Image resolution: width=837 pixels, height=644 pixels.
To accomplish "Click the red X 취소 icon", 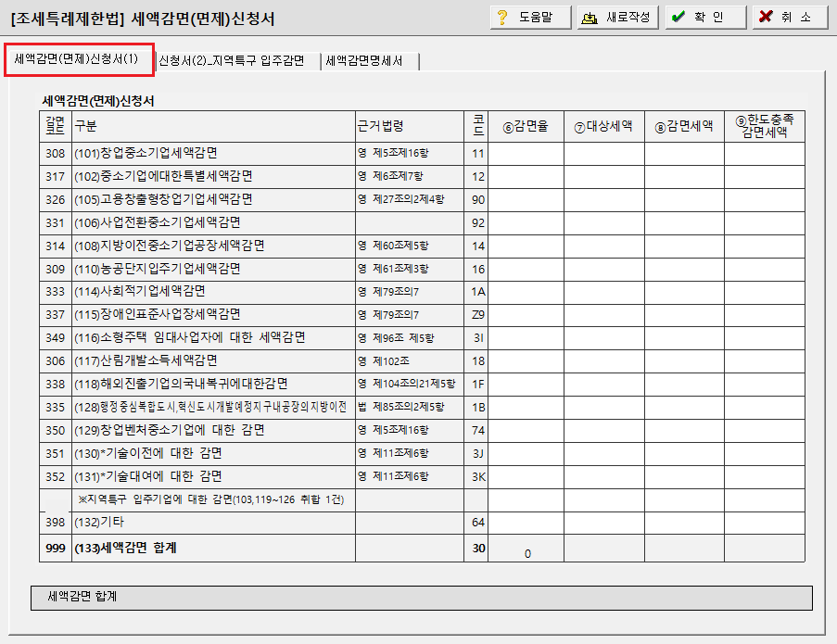I will point(766,17).
